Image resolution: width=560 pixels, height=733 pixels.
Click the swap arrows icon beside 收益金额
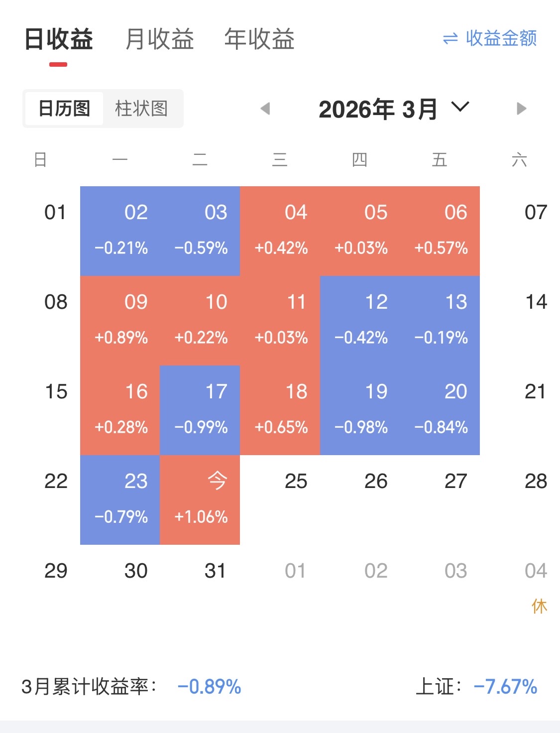[450, 39]
